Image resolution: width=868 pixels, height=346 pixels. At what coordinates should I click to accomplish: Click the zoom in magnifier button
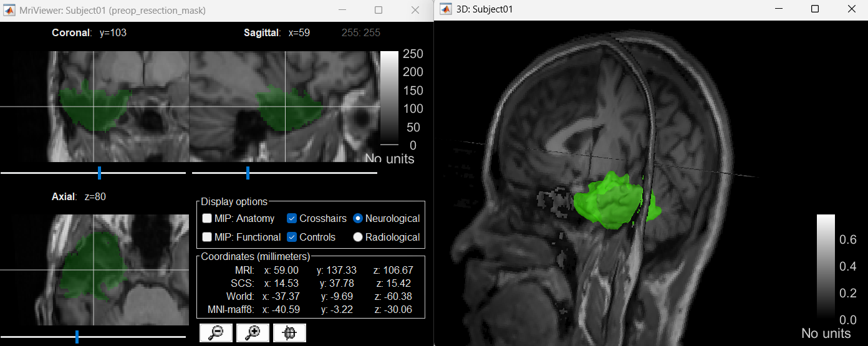click(253, 333)
